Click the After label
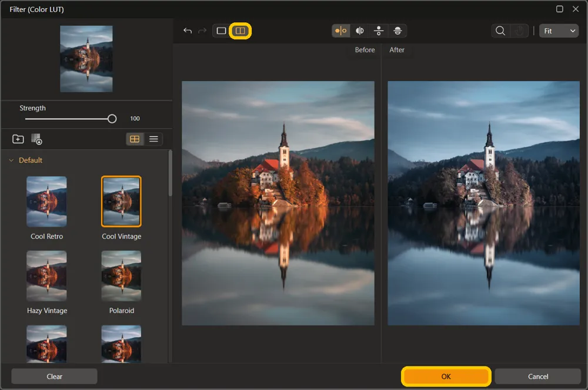The image size is (588, 390). coord(397,50)
